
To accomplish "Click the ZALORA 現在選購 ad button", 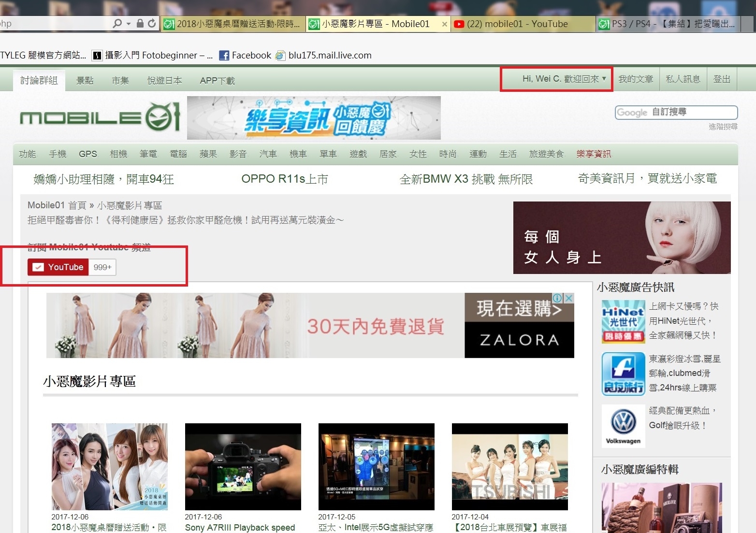I will tap(519, 325).
